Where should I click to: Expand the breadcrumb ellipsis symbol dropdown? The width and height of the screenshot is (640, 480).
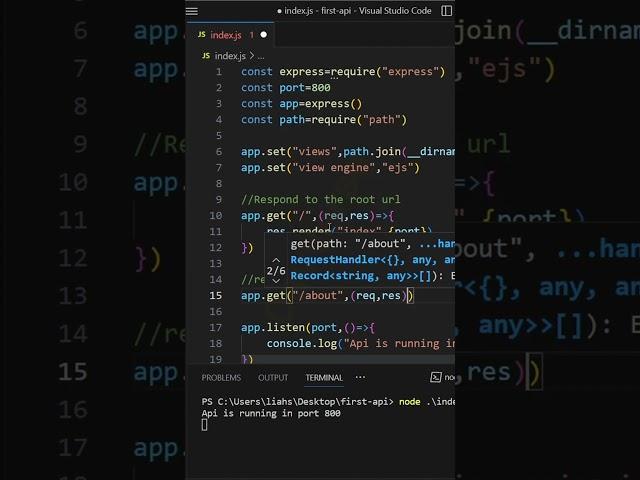(x=262, y=56)
